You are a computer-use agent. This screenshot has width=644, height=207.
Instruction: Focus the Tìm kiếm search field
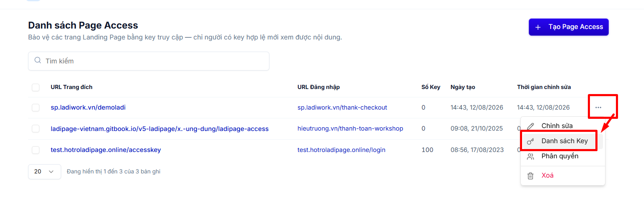tap(149, 61)
